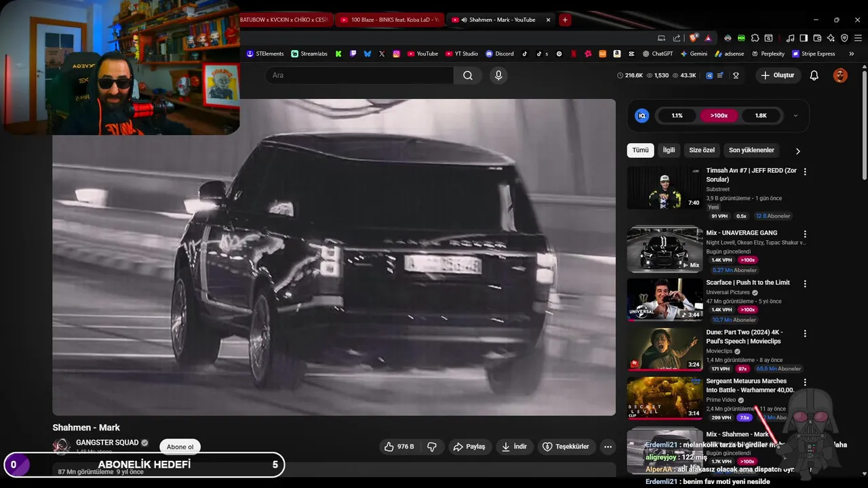868x488 pixels.
Task: Open options menu for Dune: Part Two video
Action: [805, 333]
